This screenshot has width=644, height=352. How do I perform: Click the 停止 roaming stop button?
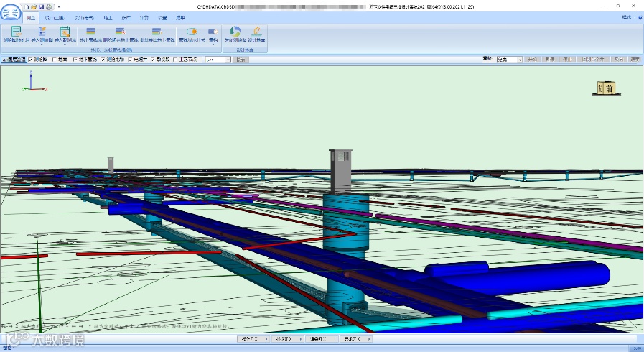(x=567, y=60)
